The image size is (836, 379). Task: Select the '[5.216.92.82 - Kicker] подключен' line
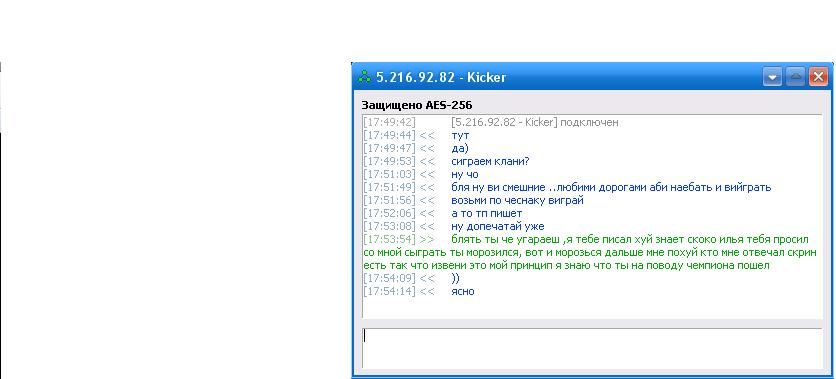tap(535, 123)
